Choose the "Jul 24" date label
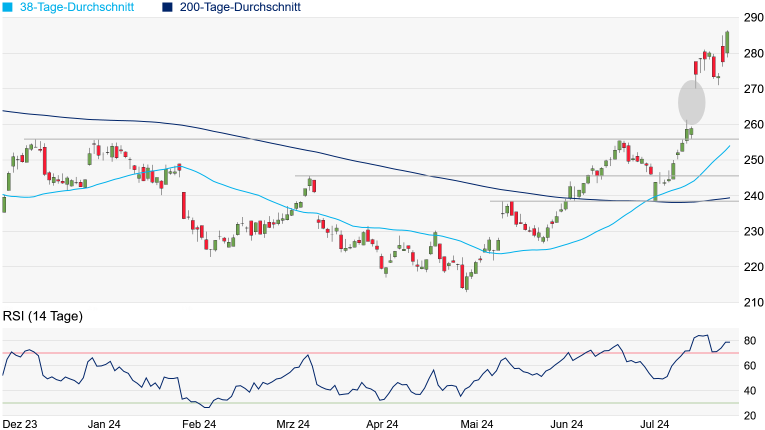 pyautogui.click(x=658, y=424)
